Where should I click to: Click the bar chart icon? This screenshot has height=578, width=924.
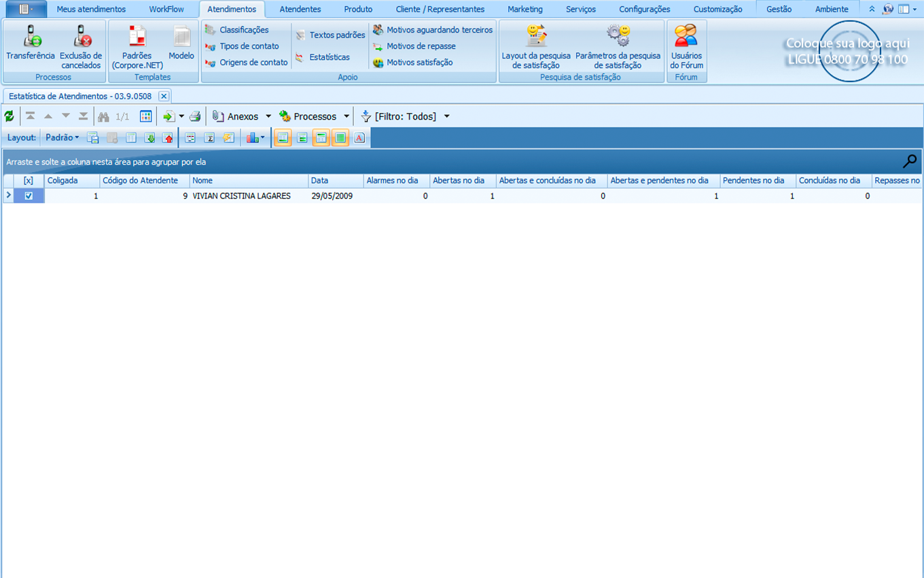(x=253, y=138)
